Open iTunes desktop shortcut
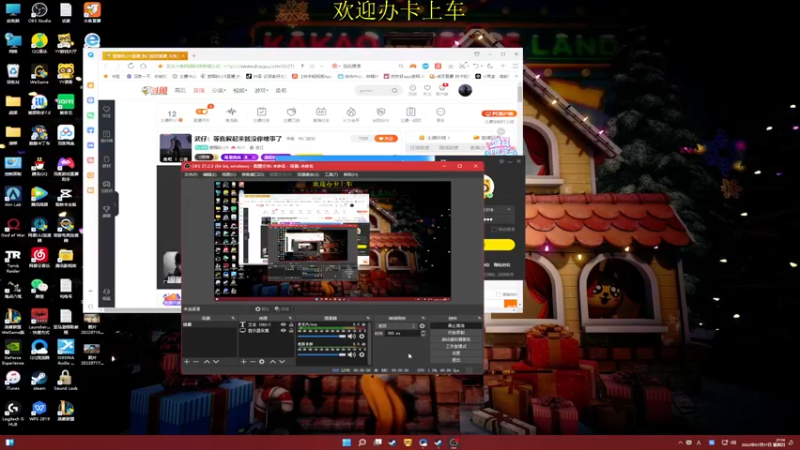 13,381
